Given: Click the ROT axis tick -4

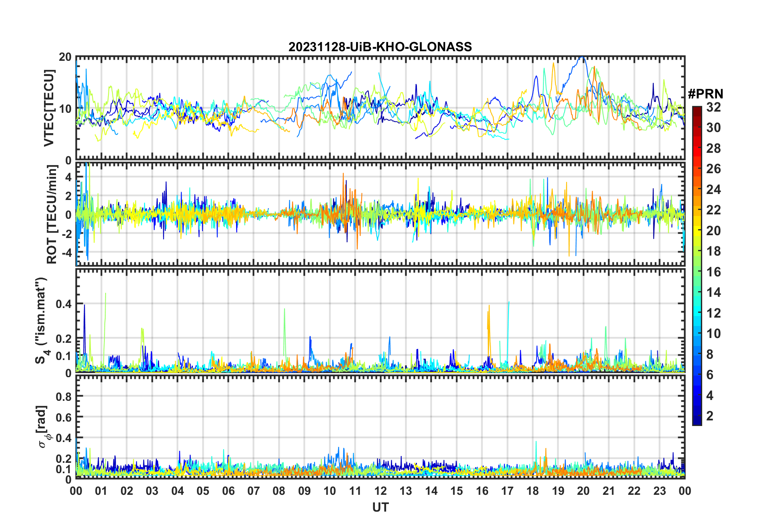Looking at the screenshot, I should coord(66,253).
